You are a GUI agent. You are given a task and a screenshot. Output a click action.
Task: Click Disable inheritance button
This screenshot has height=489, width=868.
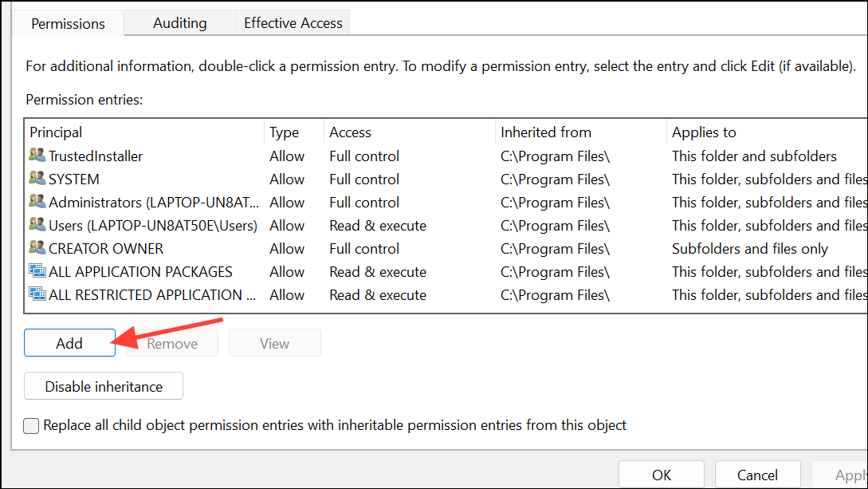[x=104, y=386]
